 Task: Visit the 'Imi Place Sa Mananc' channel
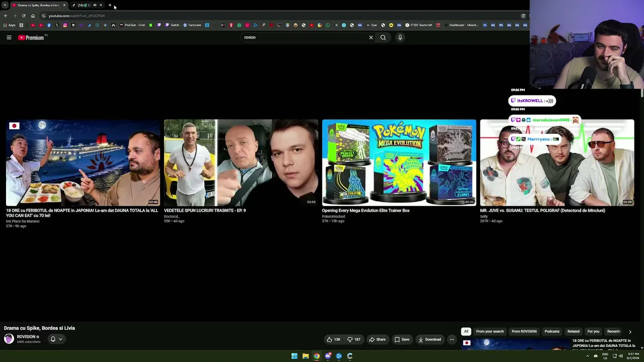[23, 221]
